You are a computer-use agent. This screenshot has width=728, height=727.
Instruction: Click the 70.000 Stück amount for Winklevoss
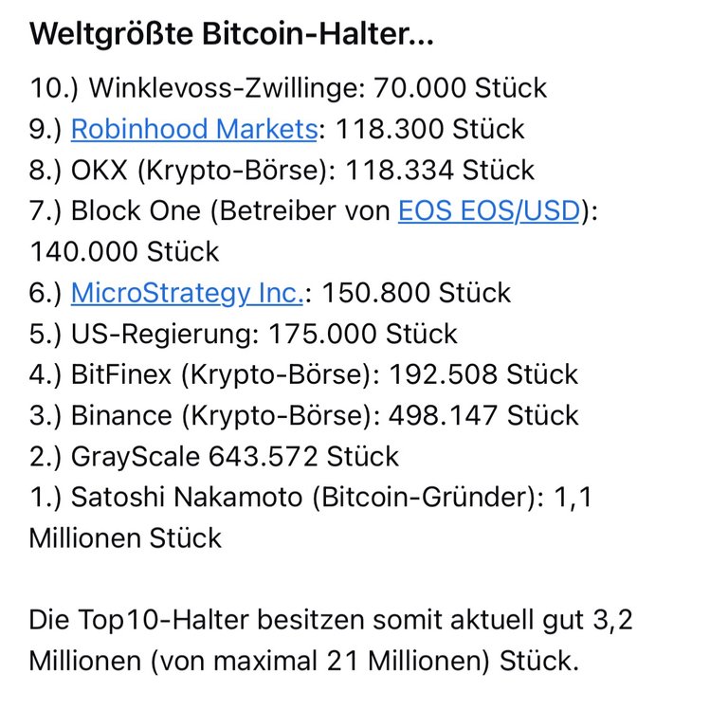[x=460, y=88]
